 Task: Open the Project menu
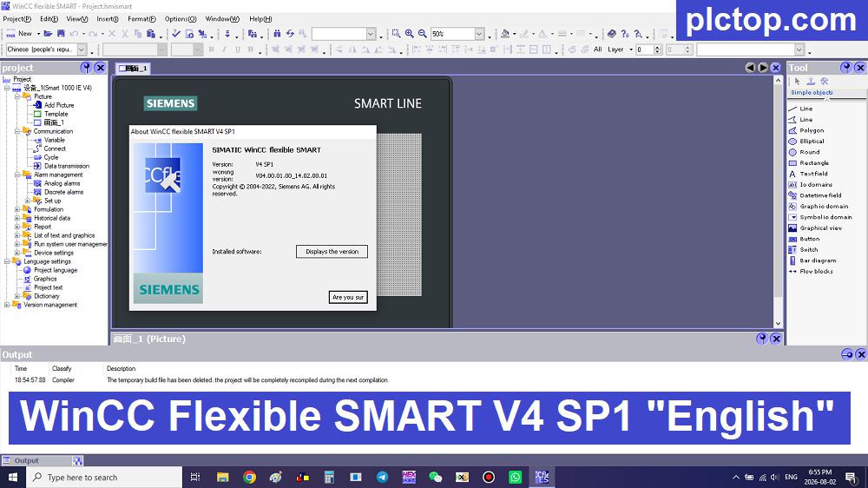coord(17,19)
